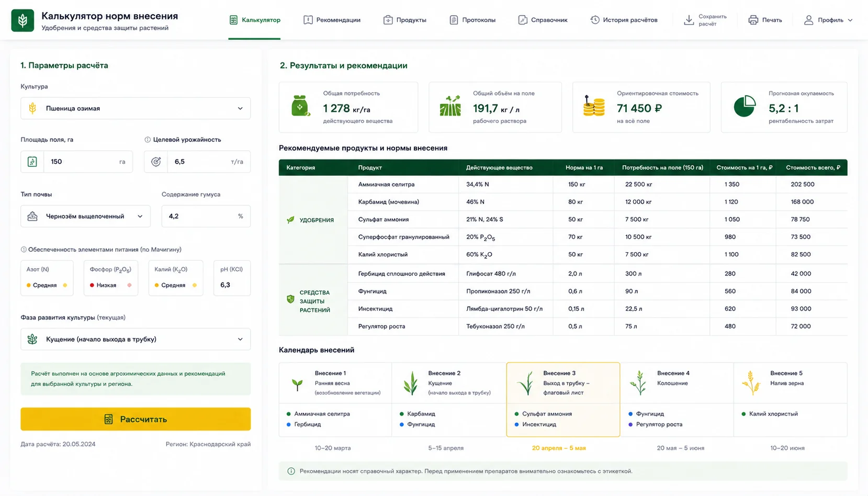The height and width of the screenshot is (496, 868).
Task: Click info icon beside Обеспеченность элементами питания
Action: [24, 250]
